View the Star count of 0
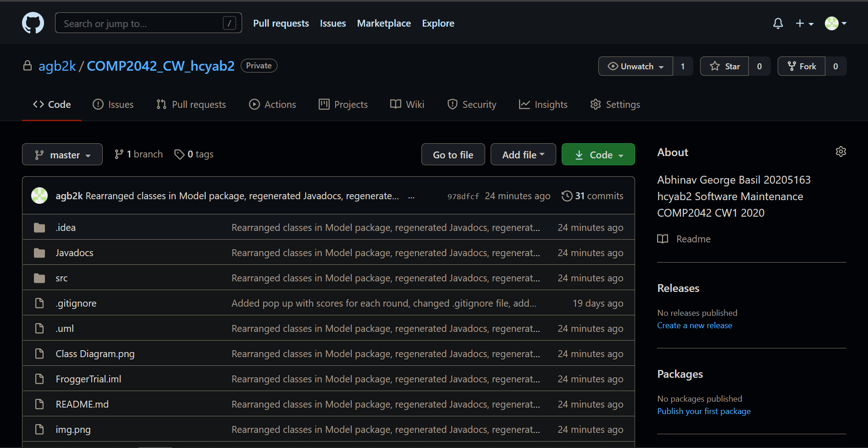Image resolution: width=868 pixels, height=448 pixels. pyautogui.click(x=759, y=66)
